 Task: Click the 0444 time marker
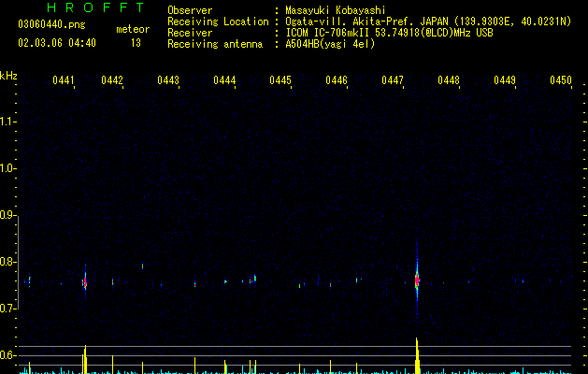(x=224, y=80)
